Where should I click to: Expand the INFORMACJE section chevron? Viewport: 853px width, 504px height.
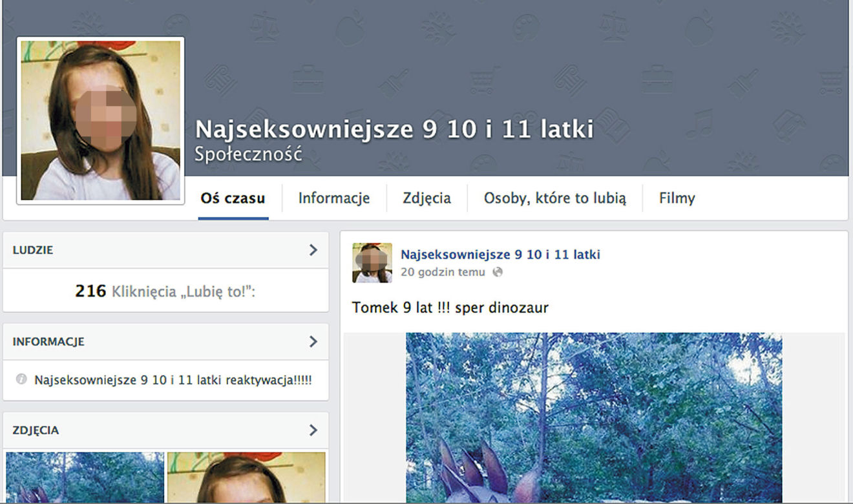point(313,341)
